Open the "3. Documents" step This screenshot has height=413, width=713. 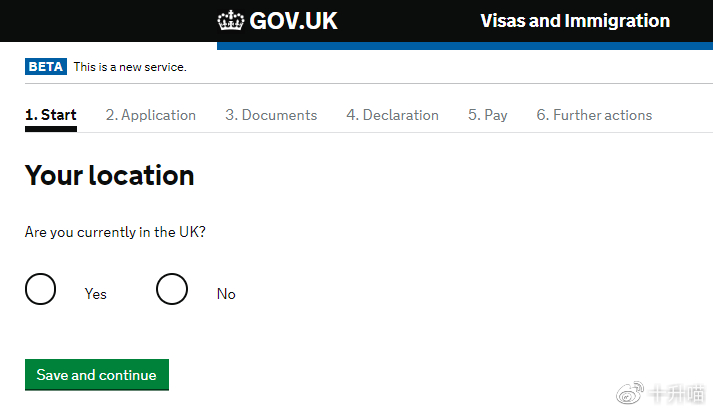tap(271, 115)
